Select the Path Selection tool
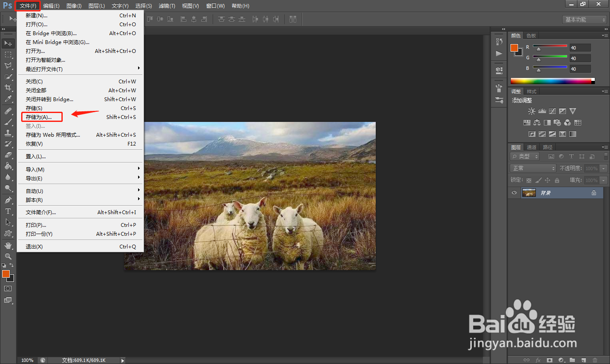 8,222
